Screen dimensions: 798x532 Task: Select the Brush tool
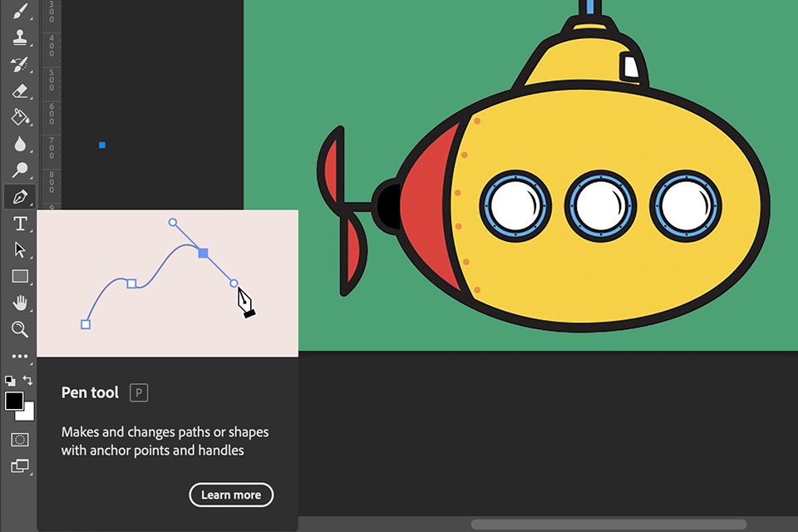tap(20, 11)
